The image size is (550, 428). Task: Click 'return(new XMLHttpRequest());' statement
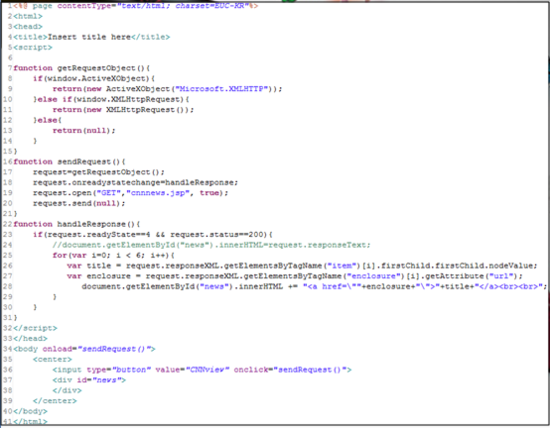pos(123,110)
